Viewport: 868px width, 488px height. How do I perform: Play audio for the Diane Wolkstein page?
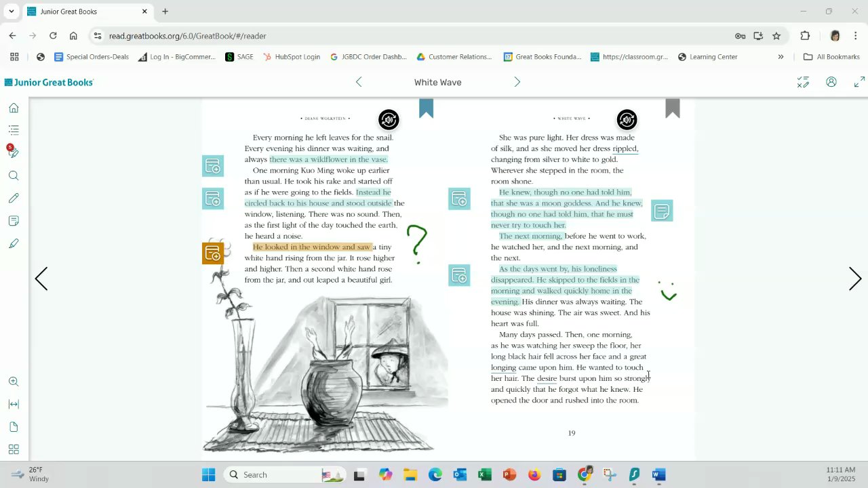[389, 120]
